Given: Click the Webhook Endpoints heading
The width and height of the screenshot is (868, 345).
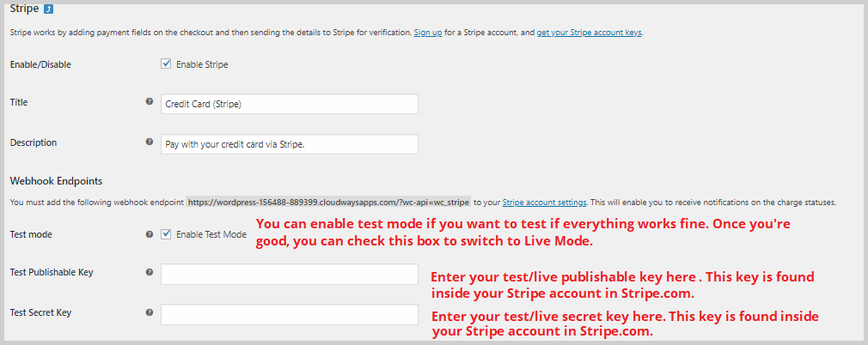Looking at the screenshot, I should point(57,181).
